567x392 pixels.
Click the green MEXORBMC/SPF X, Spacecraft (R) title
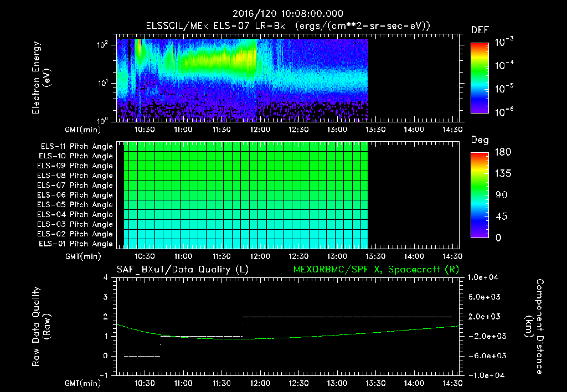point(376,270)
